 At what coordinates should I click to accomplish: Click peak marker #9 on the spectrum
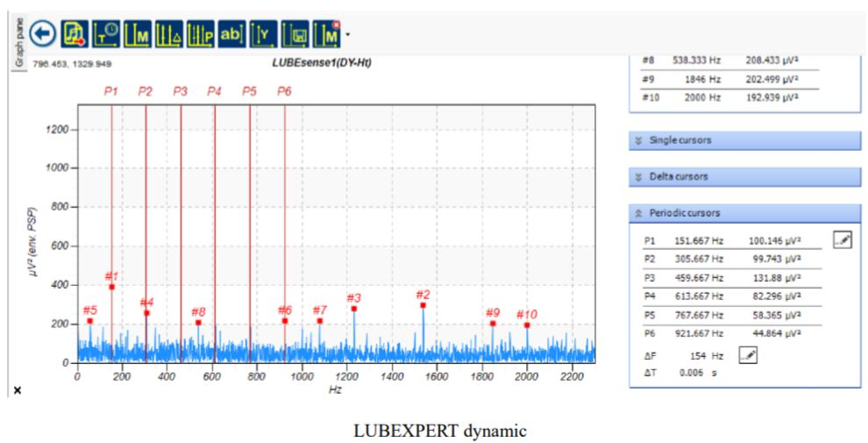[493, 324]
